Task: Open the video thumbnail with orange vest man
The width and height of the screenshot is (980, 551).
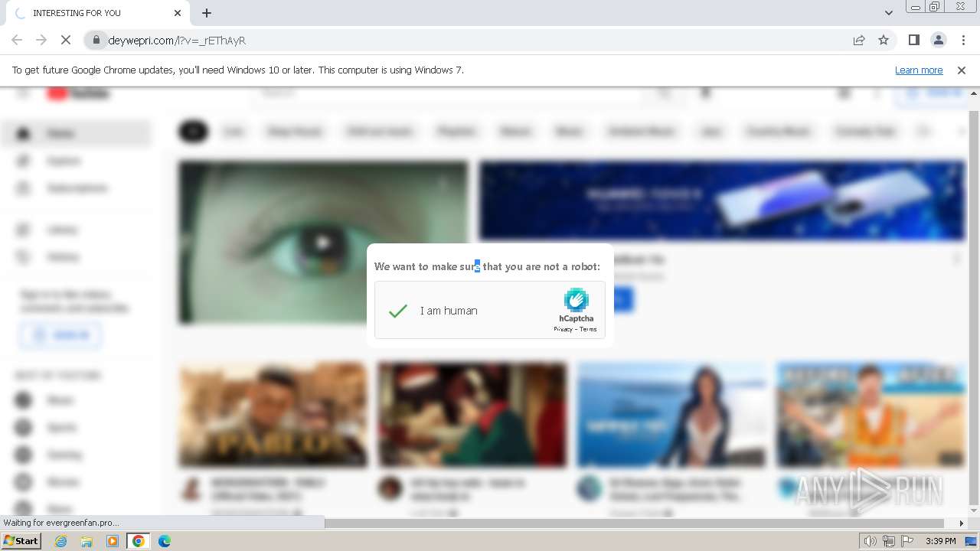Action: (871, 415)
